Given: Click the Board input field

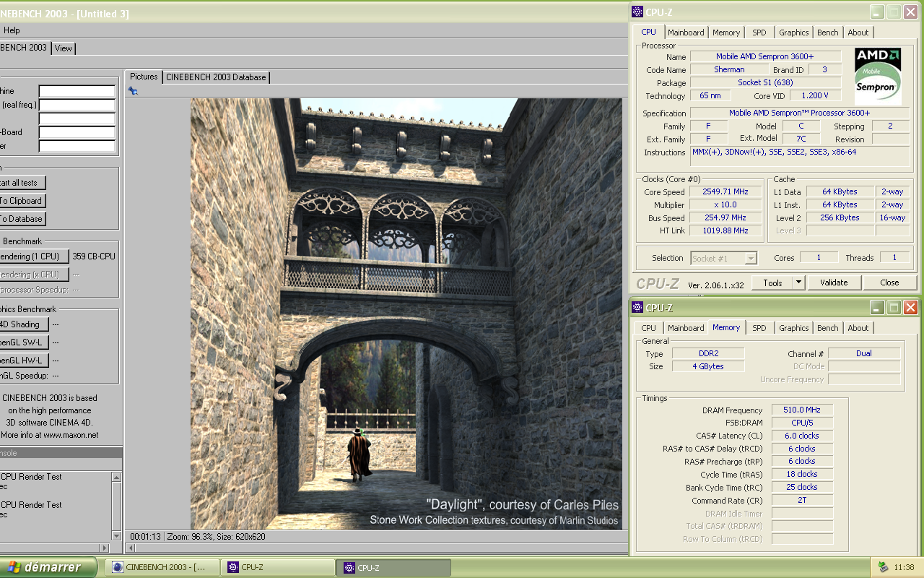Looking at the screenshot, I should [77, 132].
